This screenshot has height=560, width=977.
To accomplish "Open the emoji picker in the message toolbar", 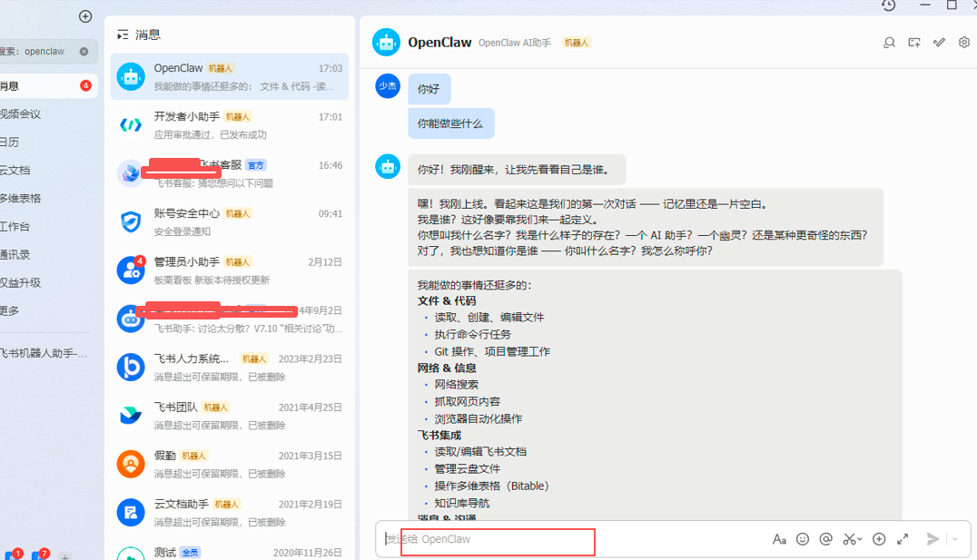I will click(x=803, y=538).
